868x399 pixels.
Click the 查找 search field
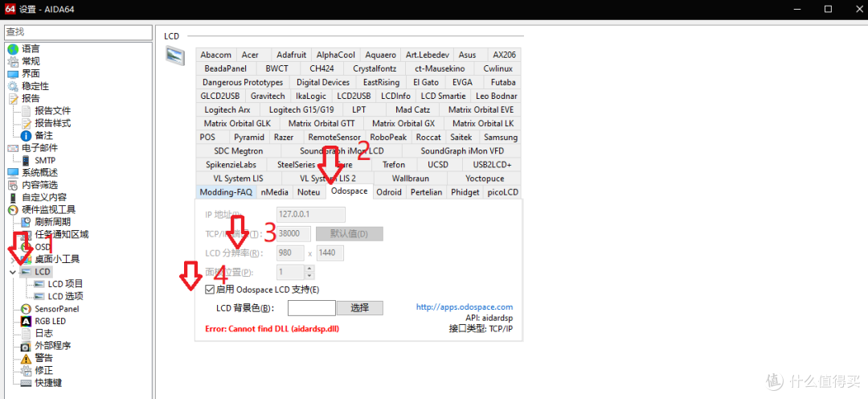click(x=77, y=32)
